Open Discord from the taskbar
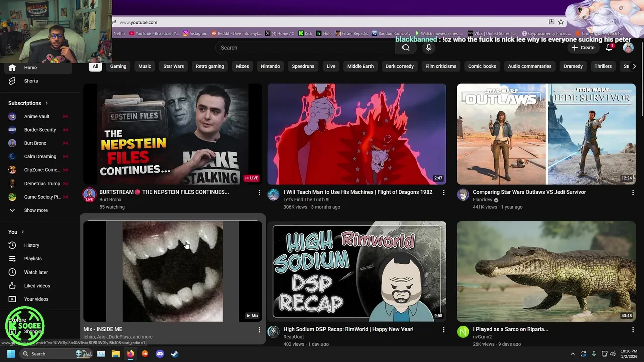This screenshot has height=362, width=644. coord(160,354)
